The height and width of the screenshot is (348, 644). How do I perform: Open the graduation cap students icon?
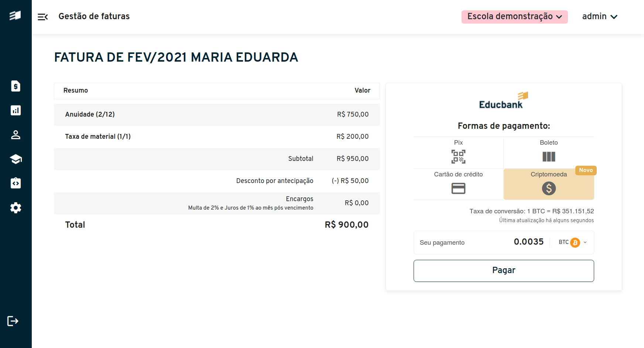tap(16, 159)
